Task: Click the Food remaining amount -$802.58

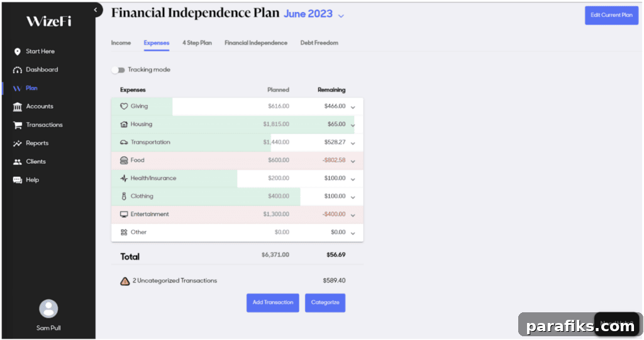Action: coord(334,161)
